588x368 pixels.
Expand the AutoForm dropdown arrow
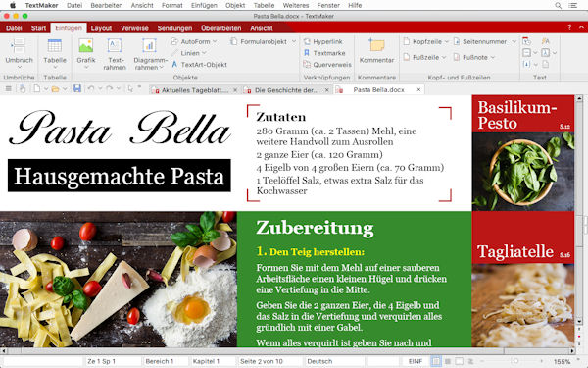tap(215, 41)
